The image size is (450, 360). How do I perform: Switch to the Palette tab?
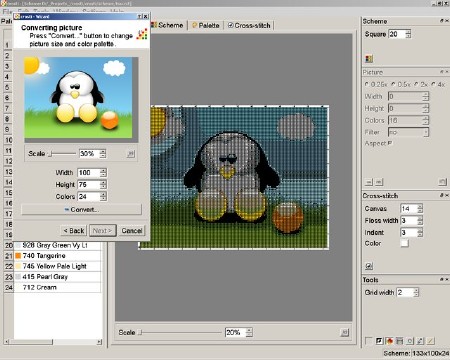[206, 25]
